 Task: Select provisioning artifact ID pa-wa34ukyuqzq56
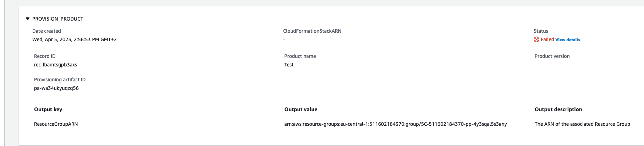pyautogui.click(x=56, y=88)
